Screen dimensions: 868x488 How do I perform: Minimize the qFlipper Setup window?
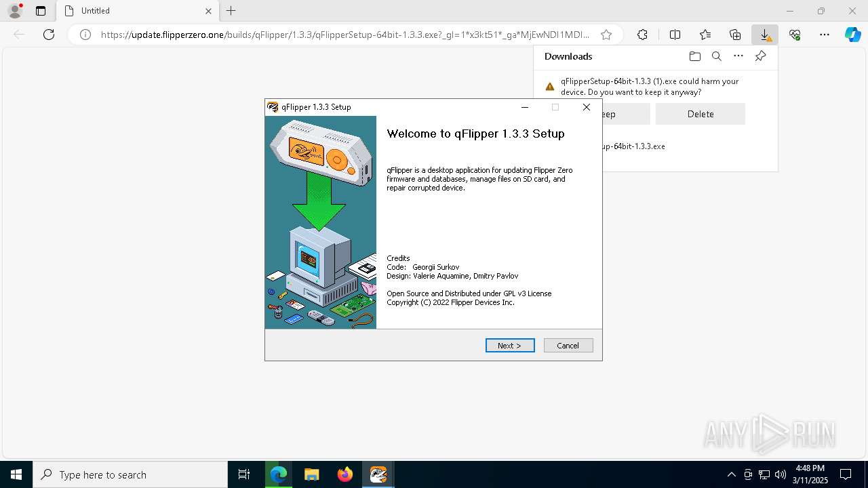click(x=525, y=107)
